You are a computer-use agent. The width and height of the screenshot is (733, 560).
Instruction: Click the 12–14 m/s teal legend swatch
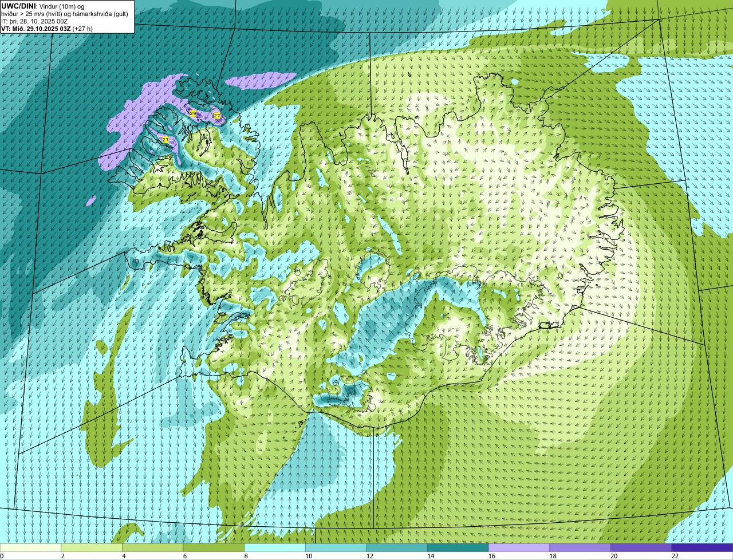(x=397, y=547)
